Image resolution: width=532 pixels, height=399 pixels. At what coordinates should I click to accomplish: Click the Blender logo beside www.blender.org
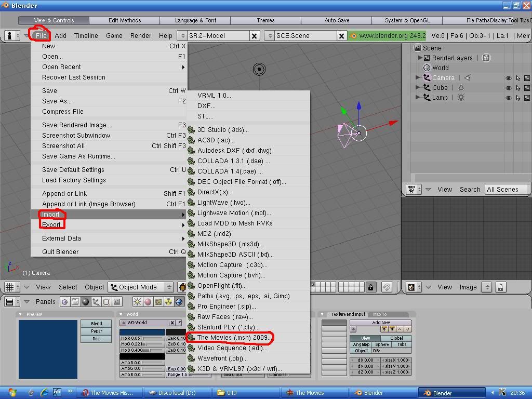pyautogui.click(x=353, y=36)
